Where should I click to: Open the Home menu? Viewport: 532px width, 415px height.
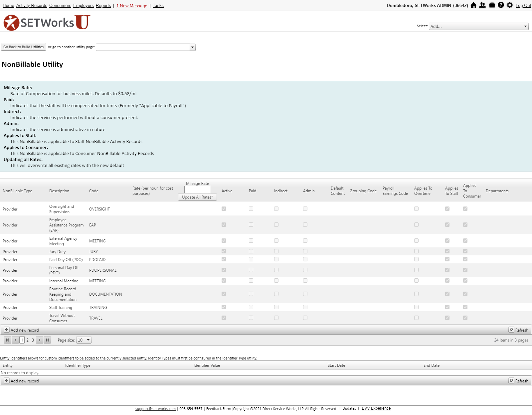[8, 6]
